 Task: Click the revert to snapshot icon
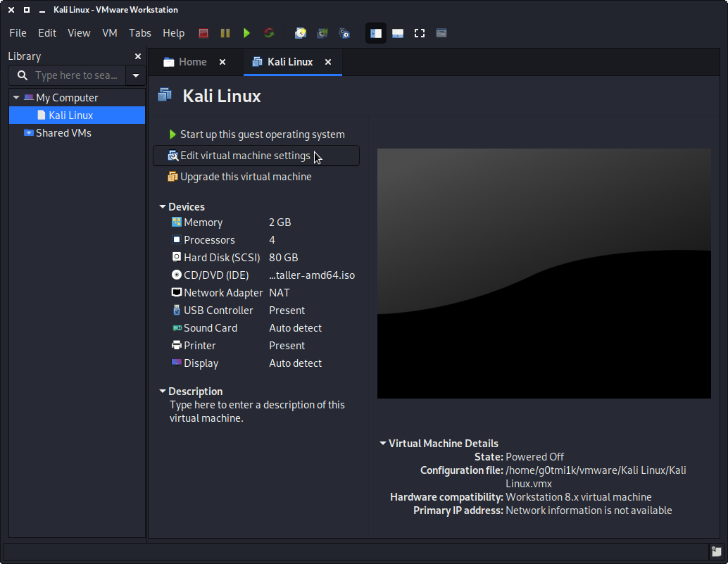pyautogui.click(x=322, y=33)
